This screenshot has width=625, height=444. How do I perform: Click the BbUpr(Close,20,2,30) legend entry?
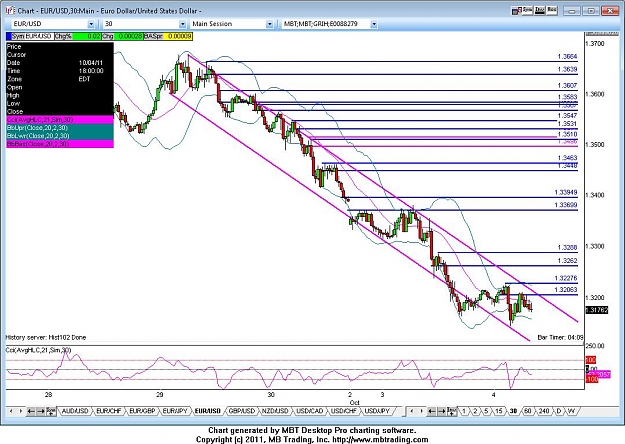[x=60, y=128]
